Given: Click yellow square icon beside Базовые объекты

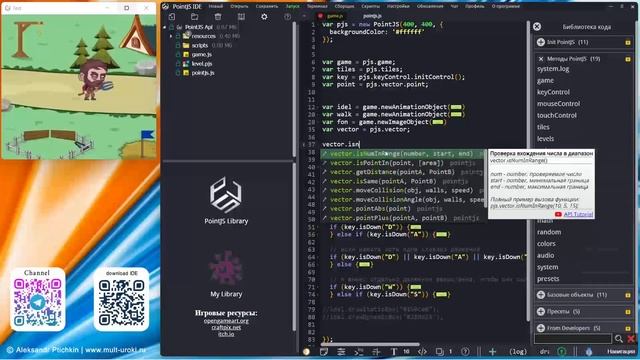Looking at the screenshot, I should point(628,295).
